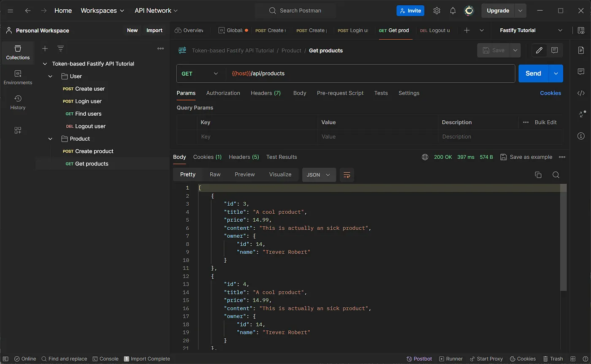Screen dimensions: 591x364
Task: Open the response Cookies (1) tab
Action: (x=207, y=157)
